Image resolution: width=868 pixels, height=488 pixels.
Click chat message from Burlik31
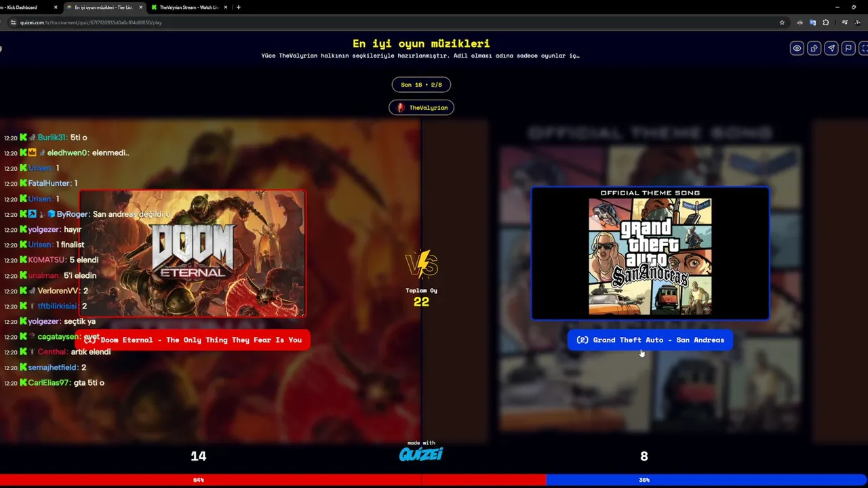coord(45,138)
